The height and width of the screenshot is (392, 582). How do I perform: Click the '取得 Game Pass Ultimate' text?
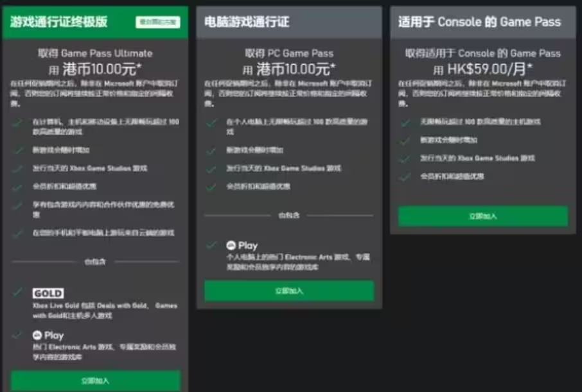tap(95, 53)
